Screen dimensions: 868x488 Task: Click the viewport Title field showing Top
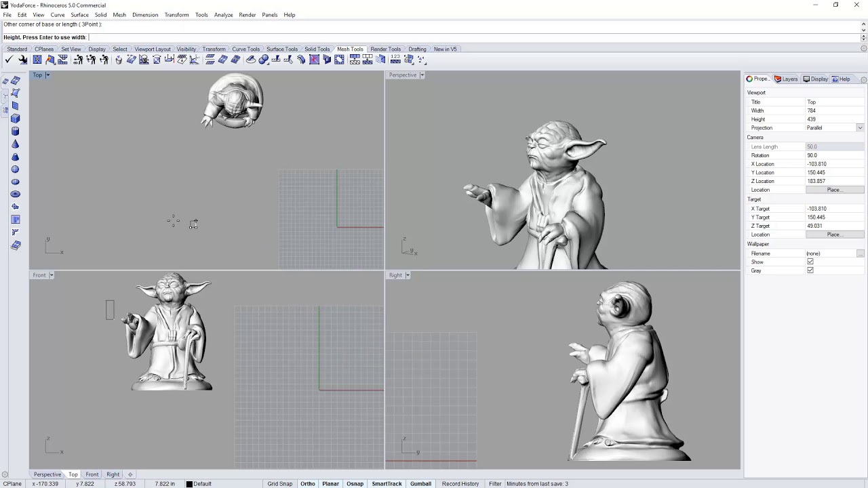835,102
